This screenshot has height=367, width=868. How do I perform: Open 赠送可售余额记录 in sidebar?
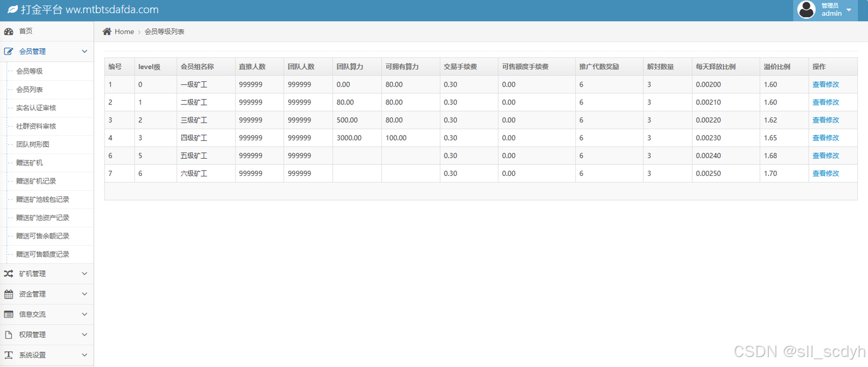tap(43, 236)
